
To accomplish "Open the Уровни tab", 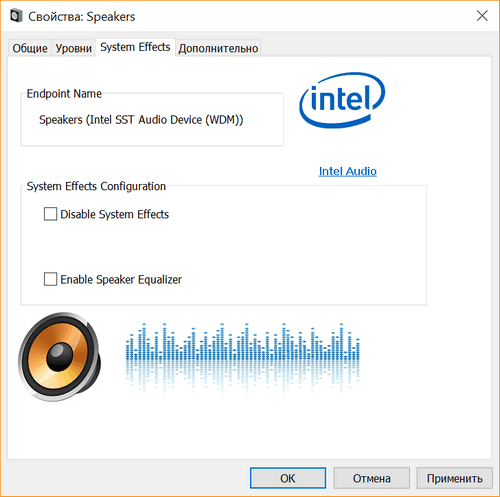I will point(73,48).
